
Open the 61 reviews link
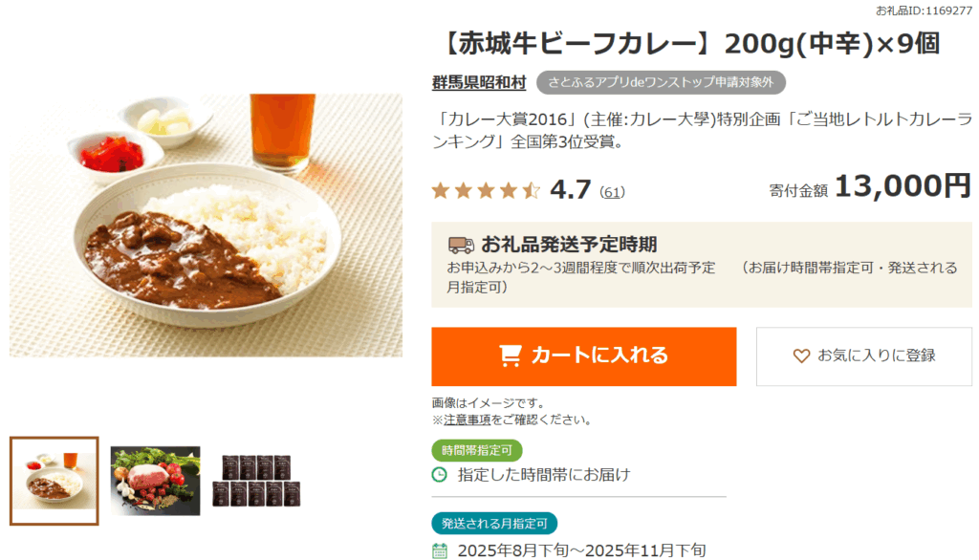point(612,192)
